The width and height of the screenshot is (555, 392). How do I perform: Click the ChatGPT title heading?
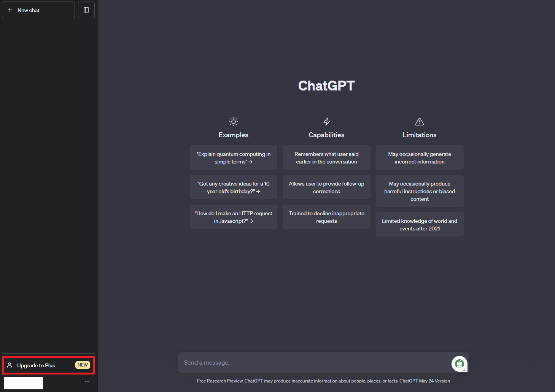click(326, 86)
